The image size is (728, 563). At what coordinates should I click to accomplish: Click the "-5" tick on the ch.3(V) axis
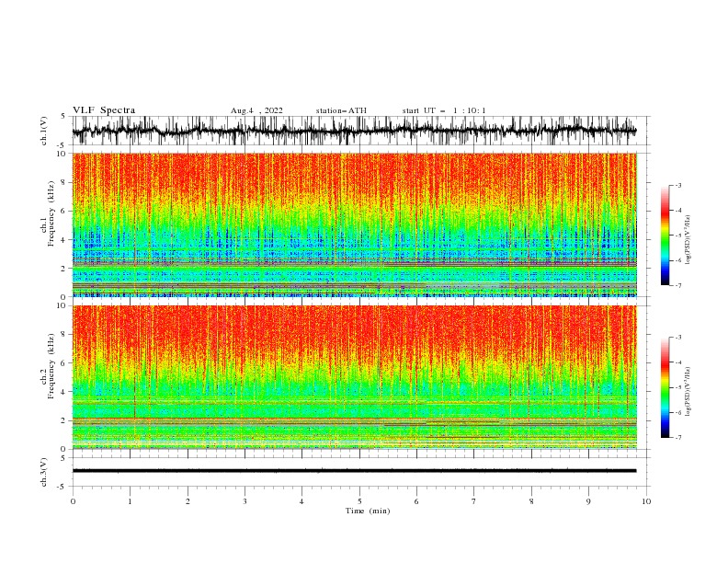coord(63,487)
